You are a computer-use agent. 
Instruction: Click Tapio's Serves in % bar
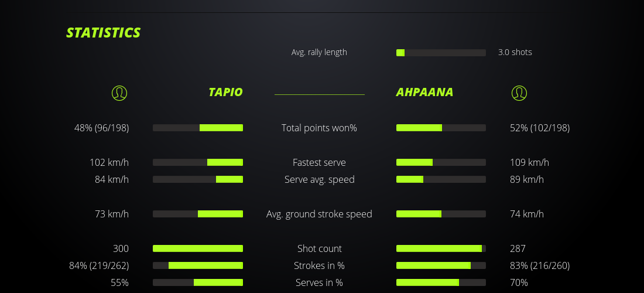[x=198, y=282]
